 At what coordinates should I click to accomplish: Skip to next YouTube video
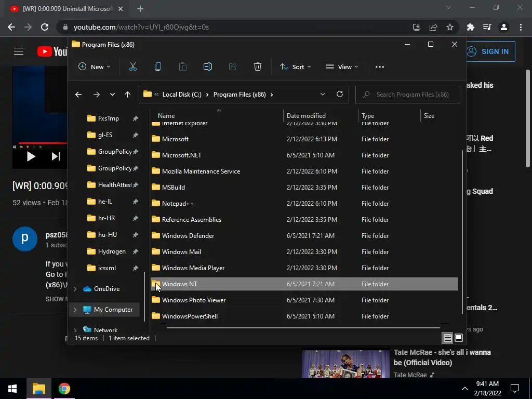(56, 156)
